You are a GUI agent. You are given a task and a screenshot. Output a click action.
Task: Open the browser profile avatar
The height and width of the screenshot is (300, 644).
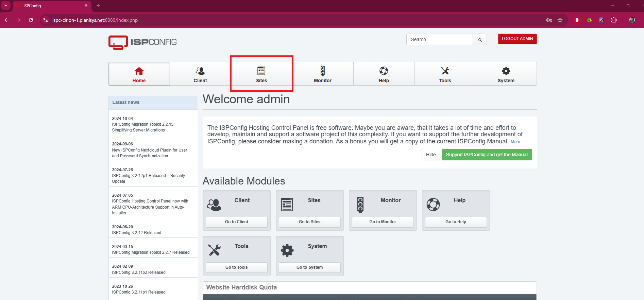pos(632,20)
